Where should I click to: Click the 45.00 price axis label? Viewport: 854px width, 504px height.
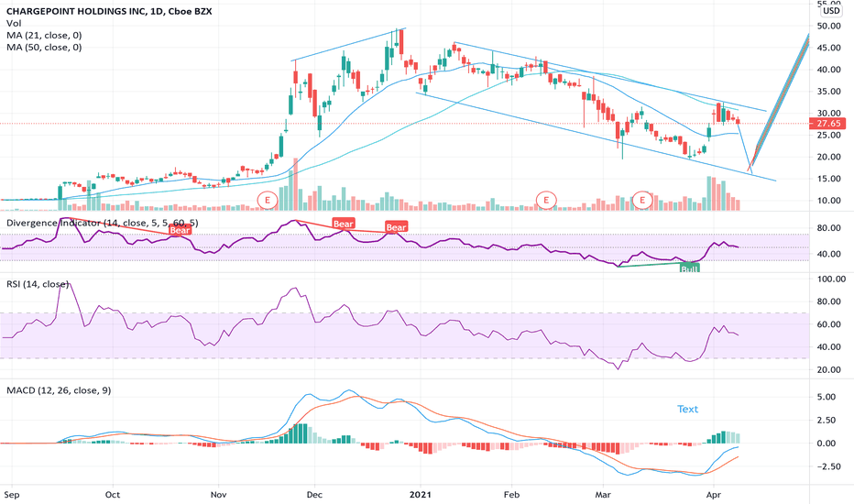[829, 48]
